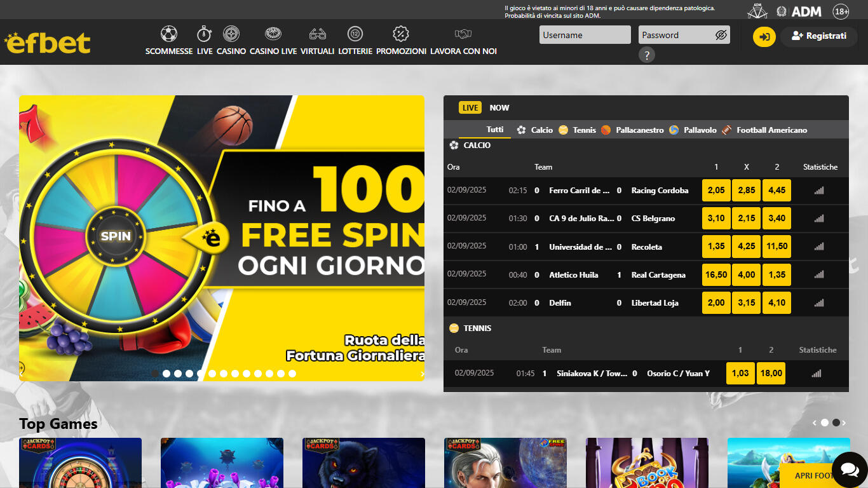Show previous Top Games page arrow
Image resolution: width=868 pixels, height=488 pixels.
(815, 423)
